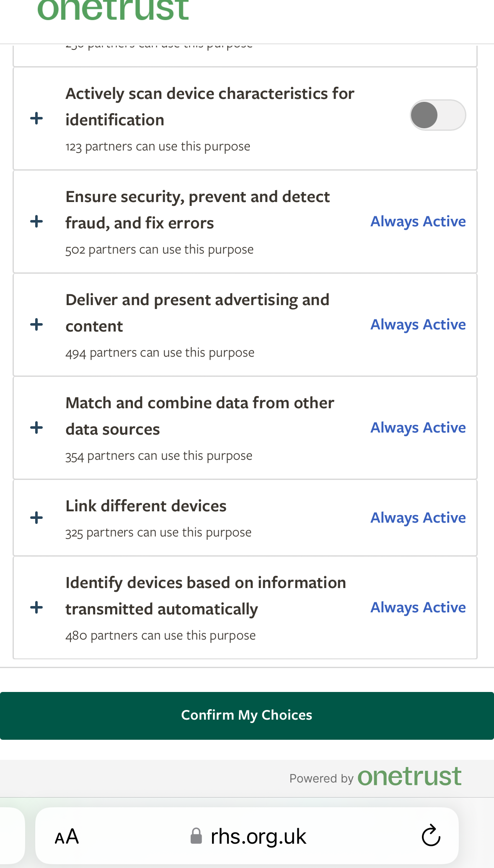Viewport: 494px width, 868px height.
Task: Click '123 partners can use this purpose' text
Action: pos(158,147)
